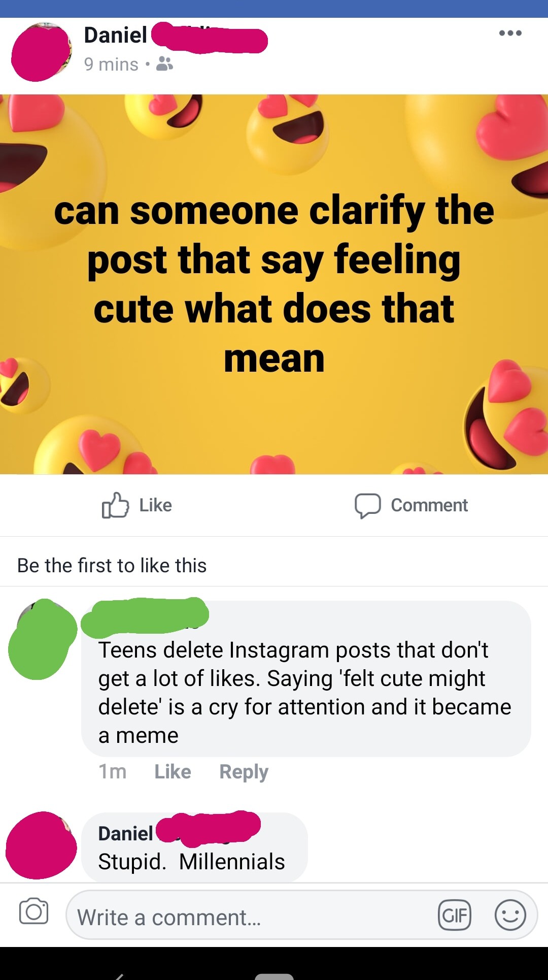Like the comment about Instagram posts
The image size is (548, 980).
pos(173,772)
